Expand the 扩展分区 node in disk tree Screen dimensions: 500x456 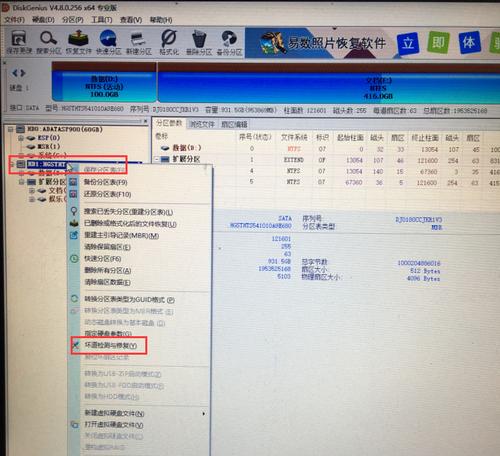(22, 182)
